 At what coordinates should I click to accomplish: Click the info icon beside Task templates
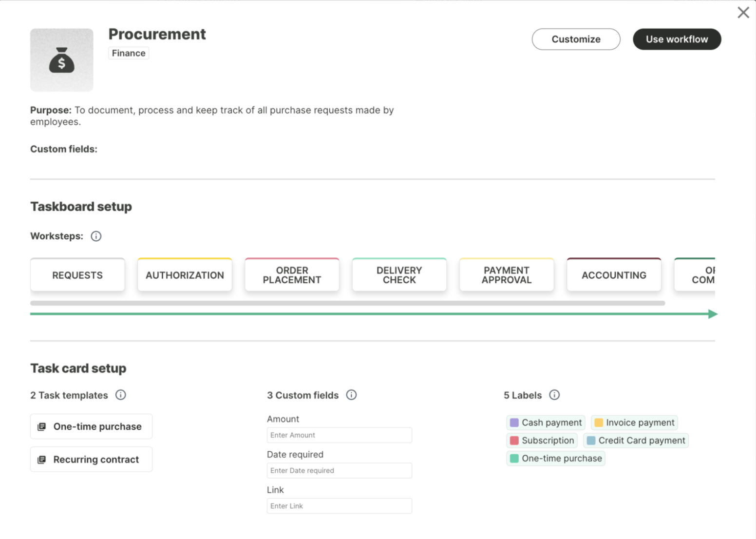click(120, 395)
